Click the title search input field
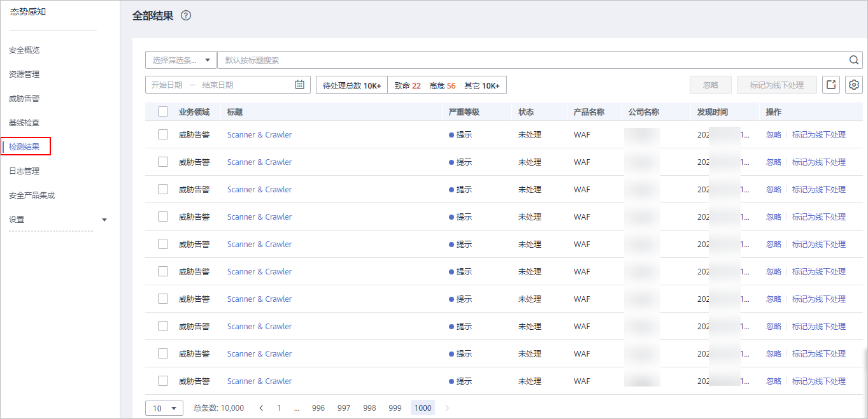868x419 pixels. pyautogui.click(x=532, y=60)
